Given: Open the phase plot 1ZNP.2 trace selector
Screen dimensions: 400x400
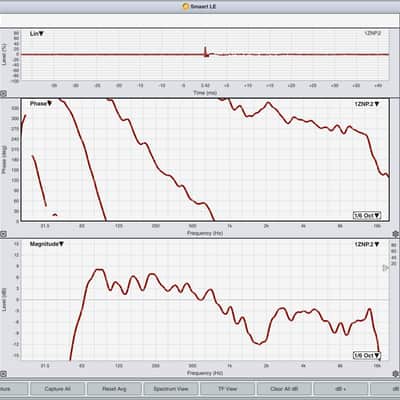Looking at the screenshot, I should coord(367,104).
